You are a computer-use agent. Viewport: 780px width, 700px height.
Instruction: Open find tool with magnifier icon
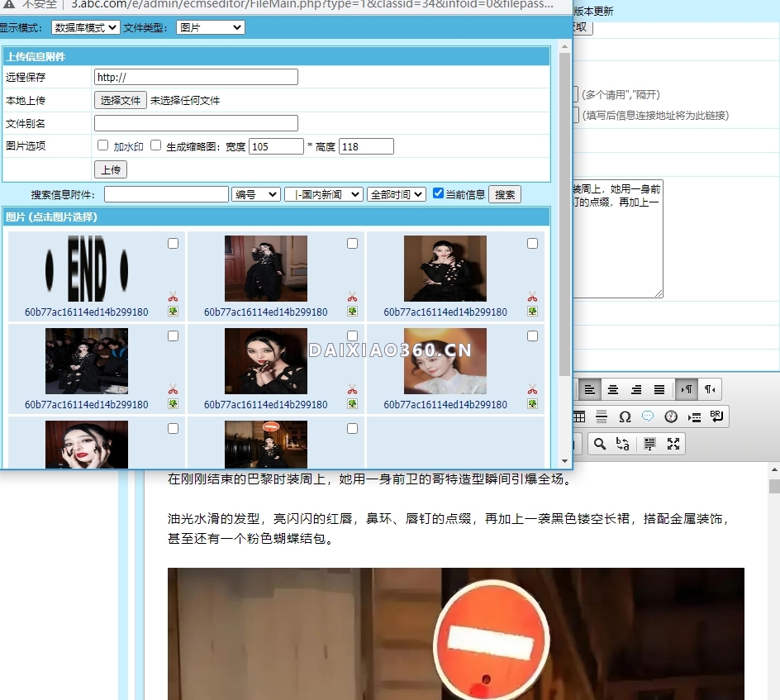click(600, 444)
